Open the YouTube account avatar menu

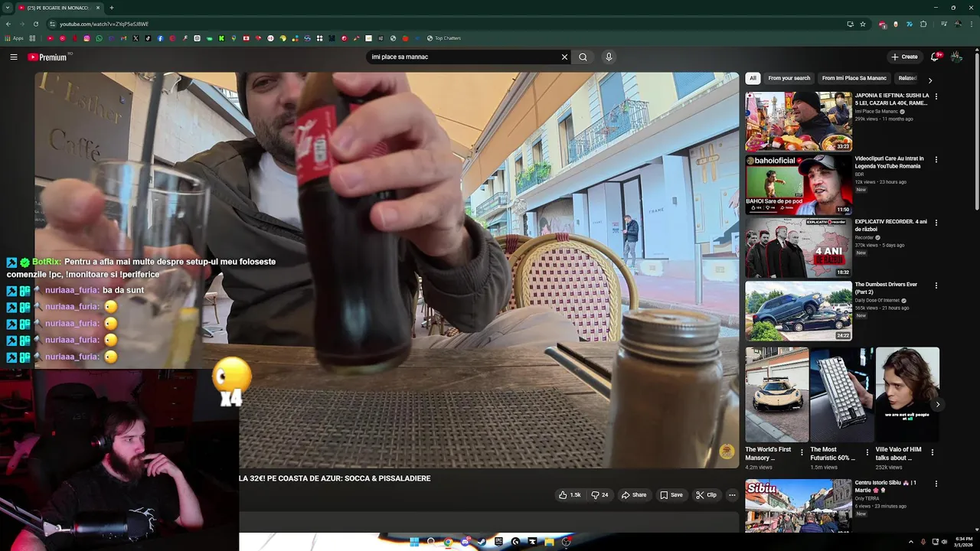click(956, 57)
